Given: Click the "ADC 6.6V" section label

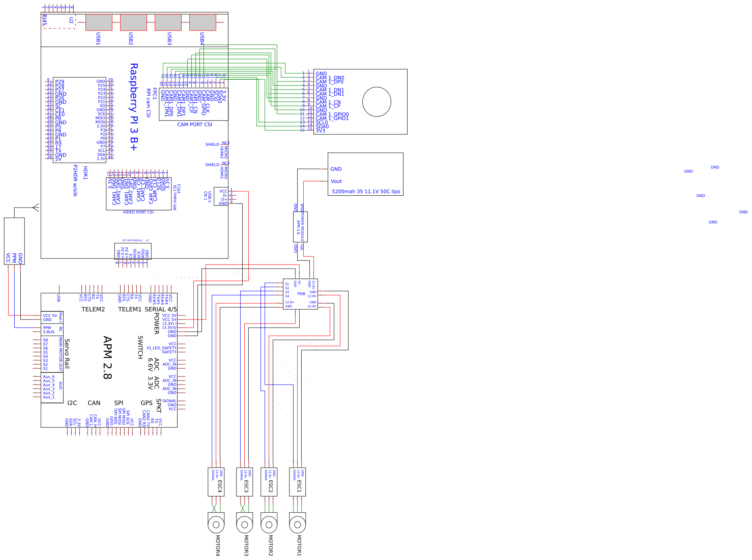Looking at the screenshot, I should coord(153,365).
